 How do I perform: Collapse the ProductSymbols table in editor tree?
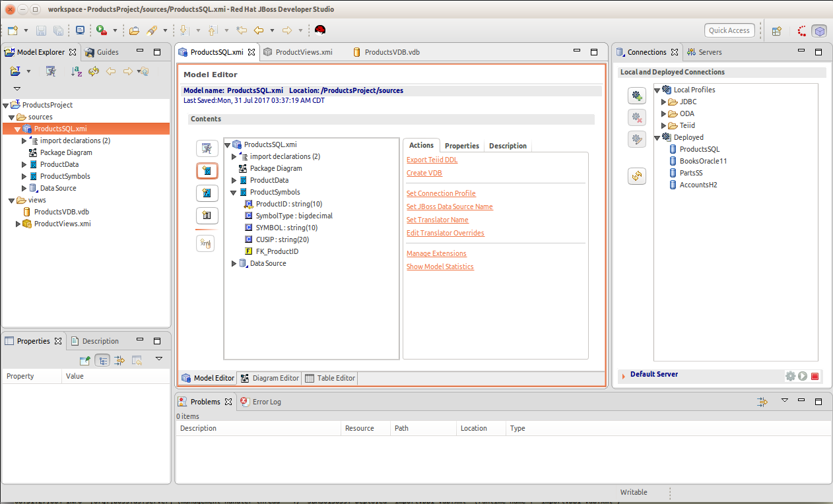point(234,192)
